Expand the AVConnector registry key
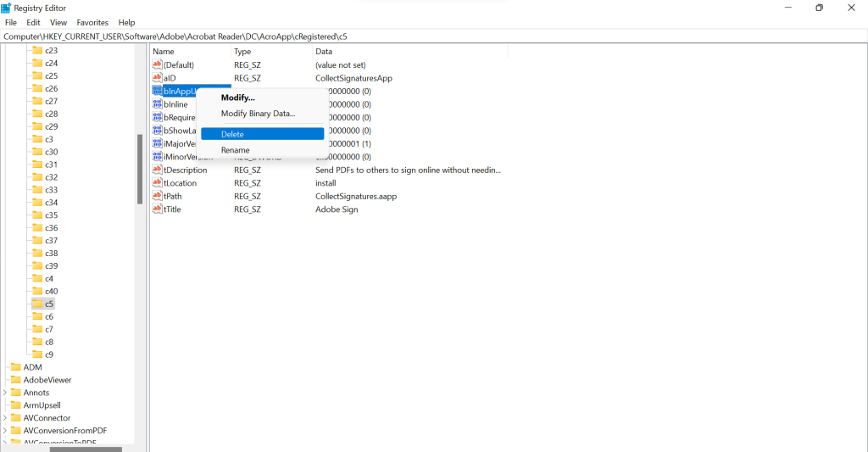The width and height of the screenshot is (868, 452). [x=5, y=418]
